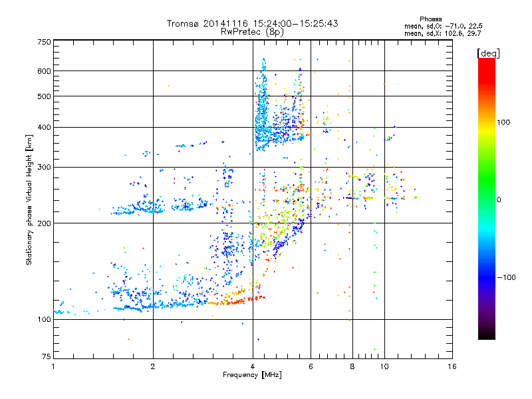This screenshot has height=399, width=532.
Task: Click the x-axis tick label '1'
Action: (x=53, y=366)
